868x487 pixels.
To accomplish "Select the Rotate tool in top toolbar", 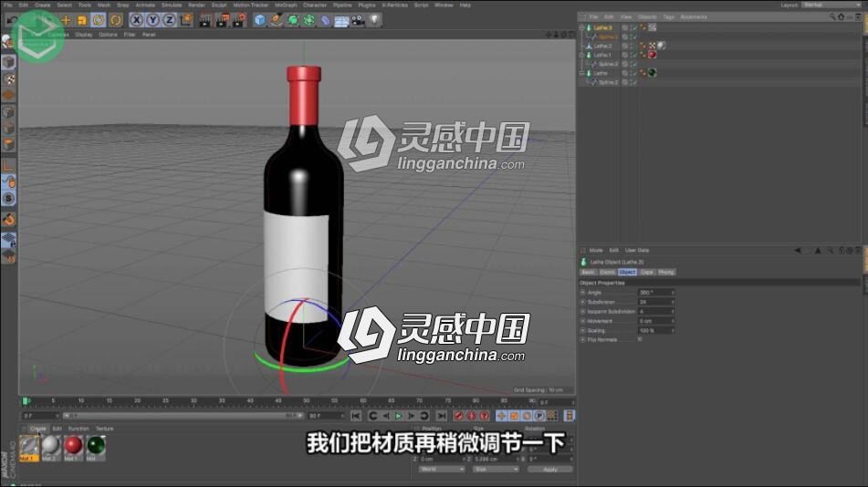I will pyautogui.click(x=99, y=20).
